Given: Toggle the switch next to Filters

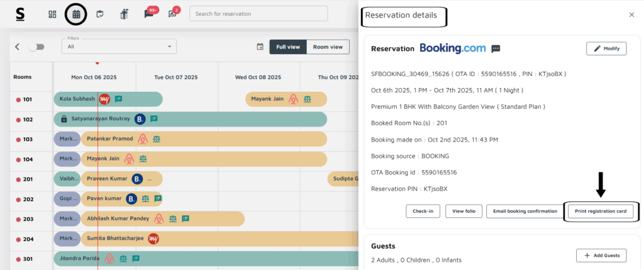Looking at the screenshot, I should point(36,47).
